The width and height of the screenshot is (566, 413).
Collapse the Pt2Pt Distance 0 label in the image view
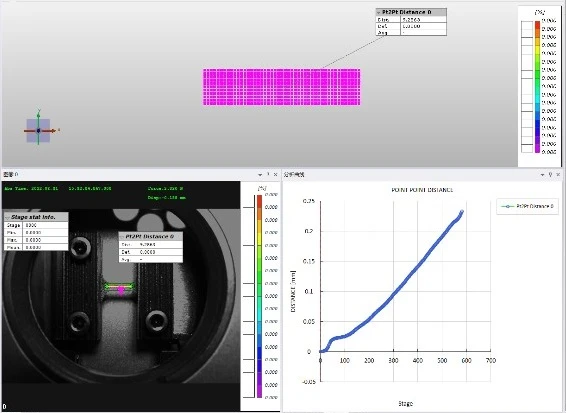122,236
